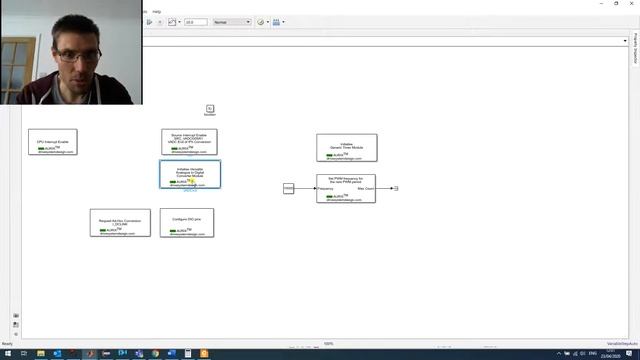Expand the address bar dropdown arrow
640x360 pixels.
[x=625, y=41]
